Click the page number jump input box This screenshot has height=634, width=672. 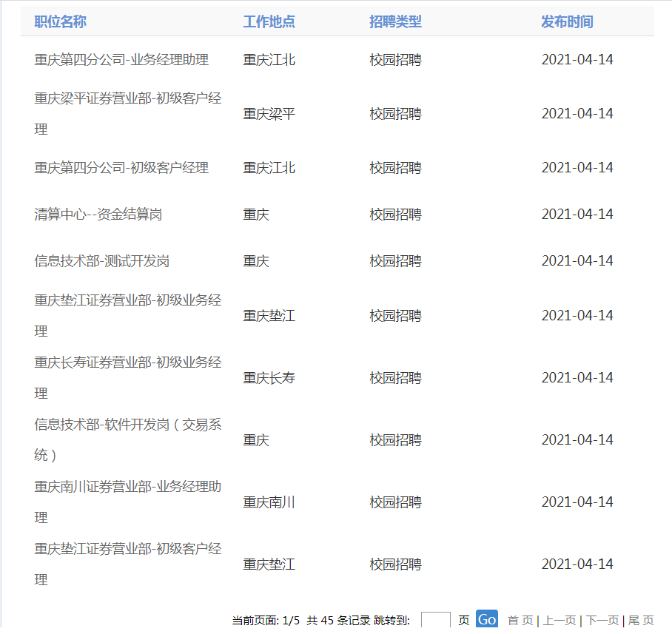[x=435, y=620]
